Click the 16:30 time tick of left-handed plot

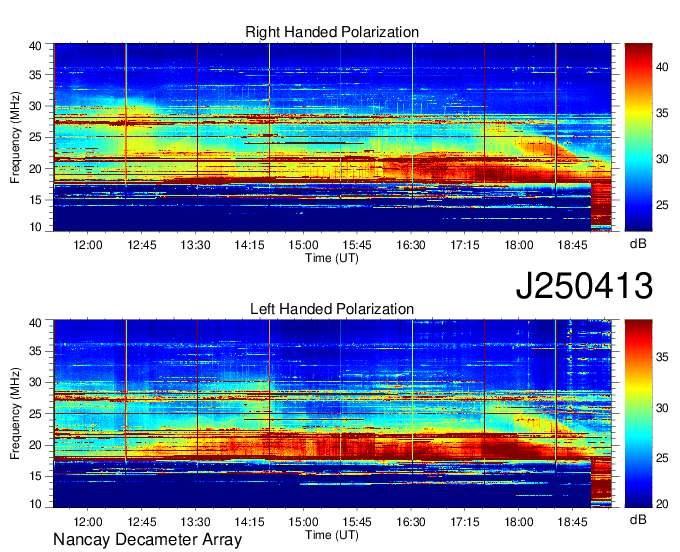[411, 522]
